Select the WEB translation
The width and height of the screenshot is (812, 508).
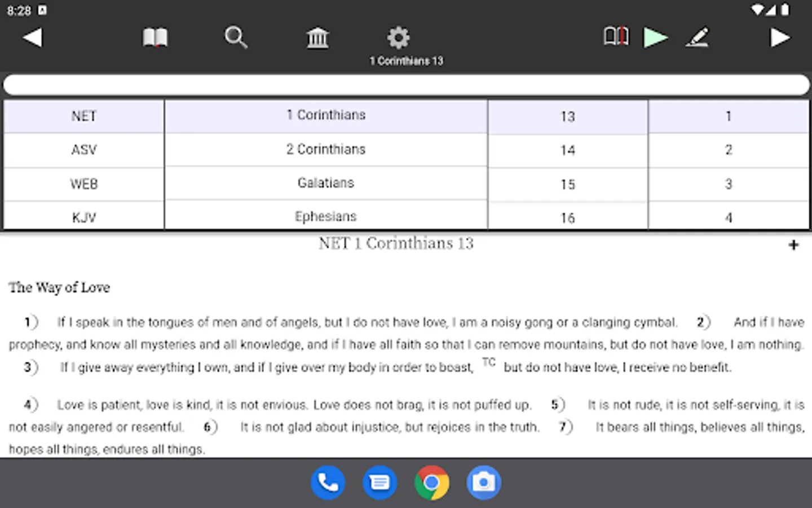coord(84,184)
